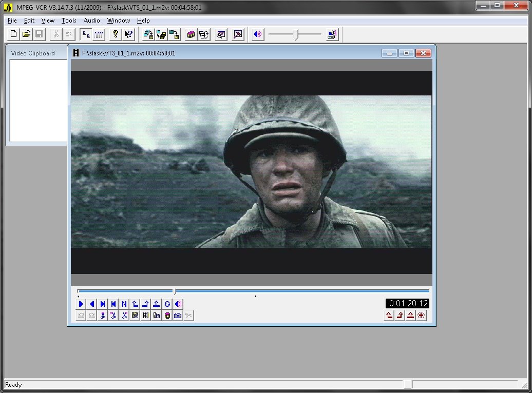Open the Edit menu
The width and height of the screenshot is (532, 393).
pyautogui.click(x=29, y=21)
